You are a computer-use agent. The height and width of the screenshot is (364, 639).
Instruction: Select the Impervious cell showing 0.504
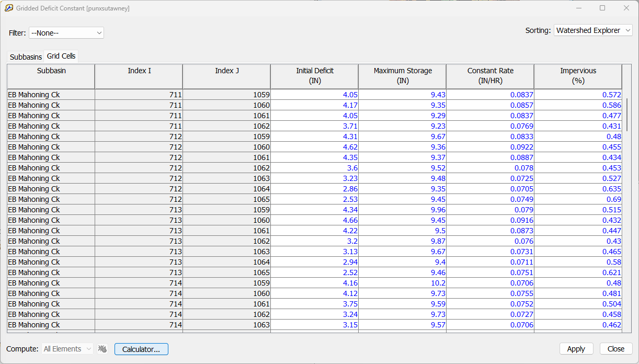point(578,304)
